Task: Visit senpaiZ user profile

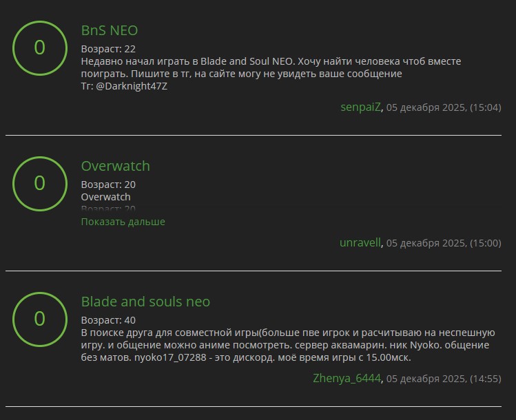Action: tap(360, 107)
